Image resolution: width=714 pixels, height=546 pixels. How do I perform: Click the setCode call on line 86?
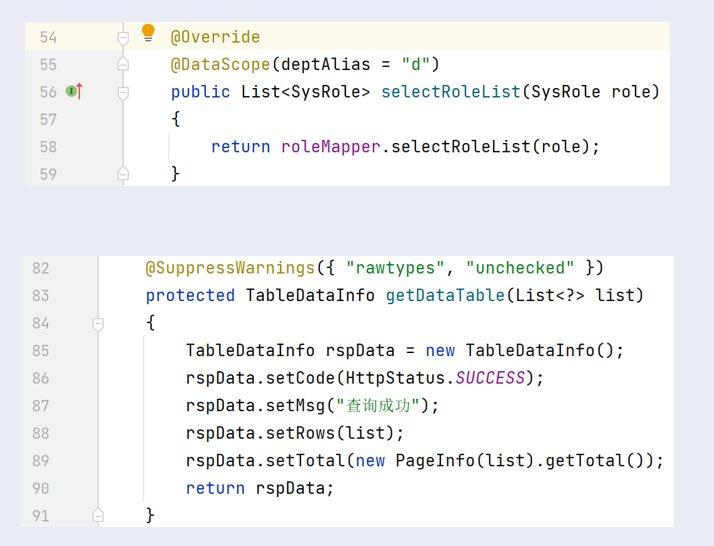301,378
